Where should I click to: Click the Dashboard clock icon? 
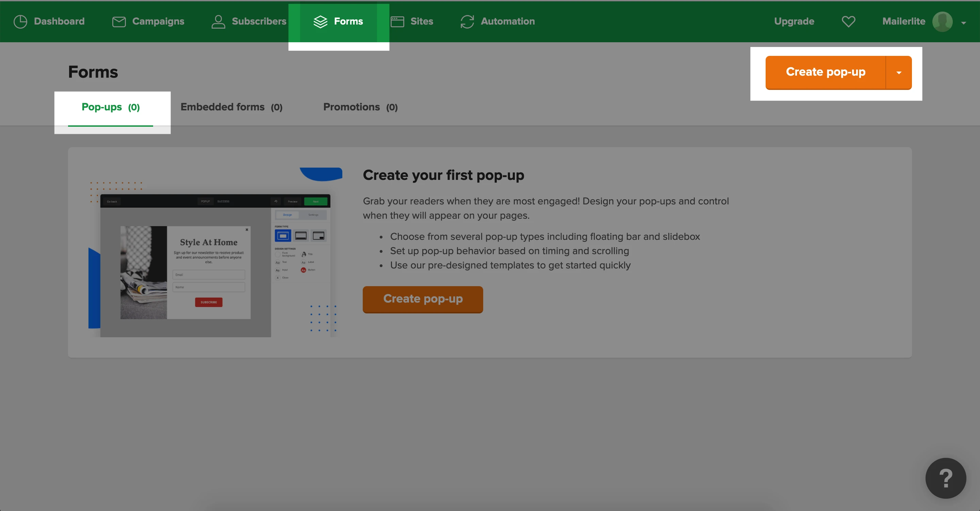tap(20, 22)
